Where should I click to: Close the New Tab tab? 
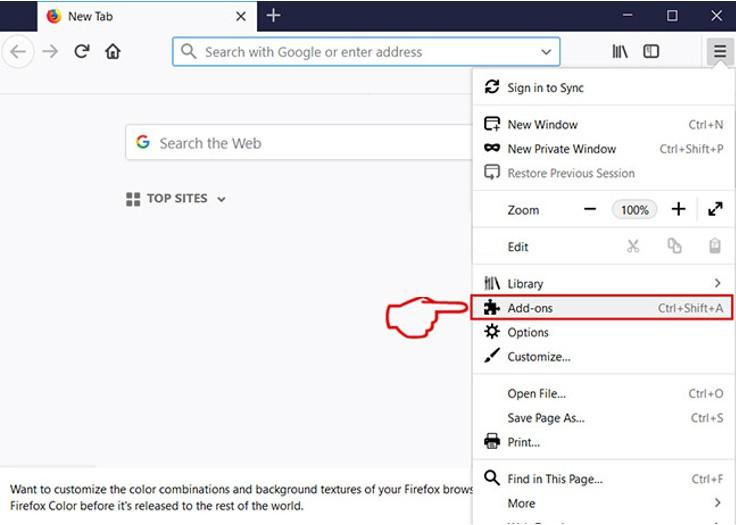pyautogui.click(x=241, y=16)
